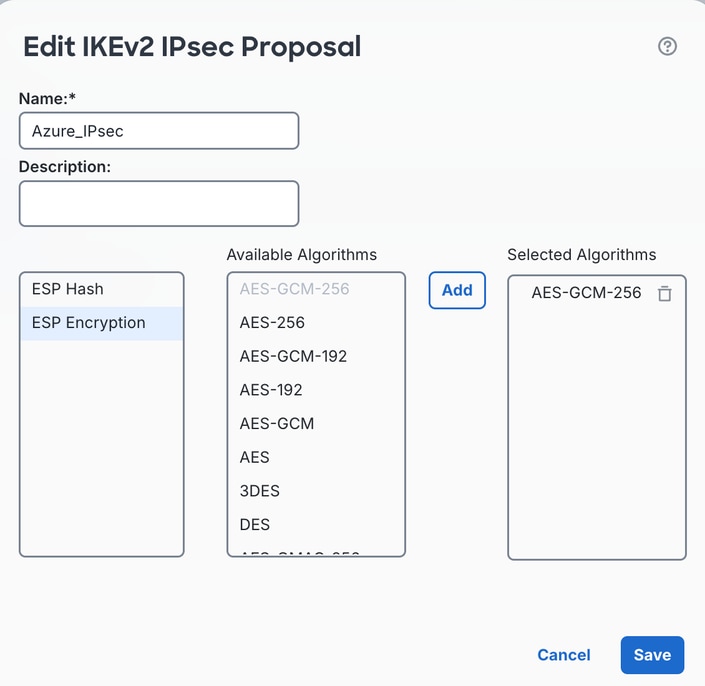
Task: Select ESP Hash category
Action: [102, 289]
